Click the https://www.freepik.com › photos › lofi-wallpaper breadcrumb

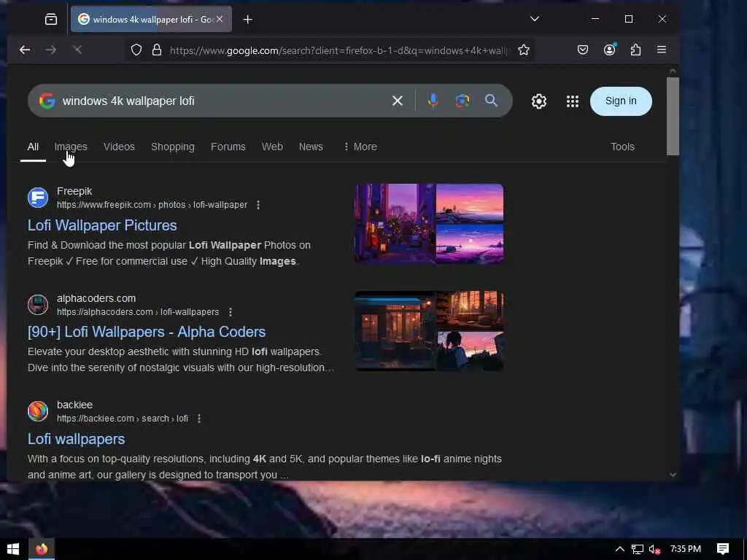152,205
